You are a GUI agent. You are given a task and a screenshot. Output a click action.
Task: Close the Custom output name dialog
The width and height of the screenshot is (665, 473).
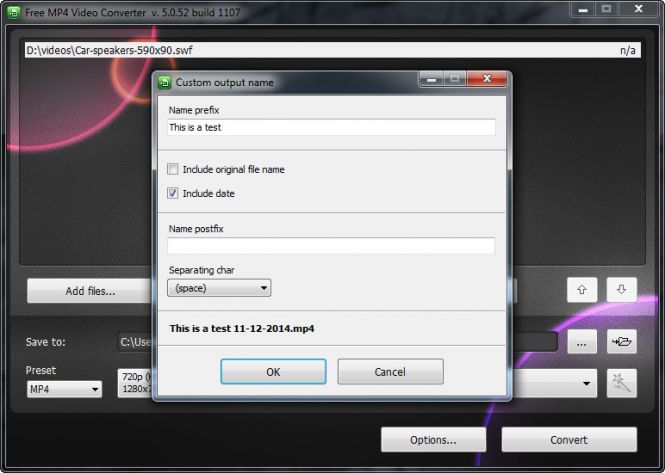(x=487, y=78)
